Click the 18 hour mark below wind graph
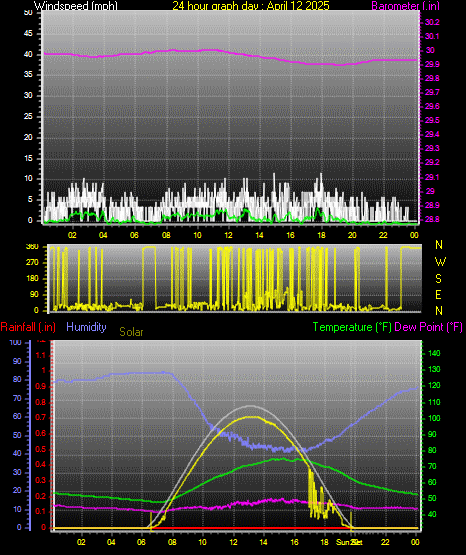The image size is (466, 555). (321, 235)
